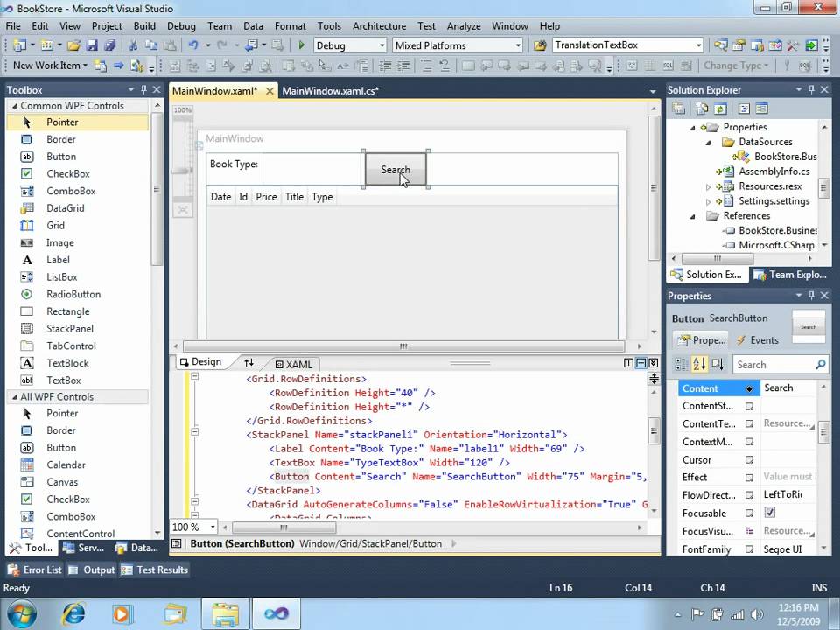840x630 pixels.
Task: Choose the Label control in the Toolbox
Action: click(58, 260)
